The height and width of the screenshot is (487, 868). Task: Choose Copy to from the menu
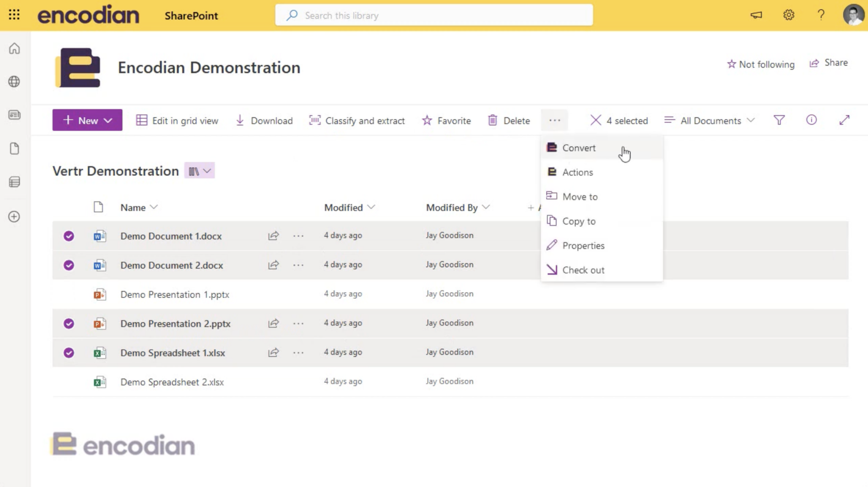coord(602,221)
